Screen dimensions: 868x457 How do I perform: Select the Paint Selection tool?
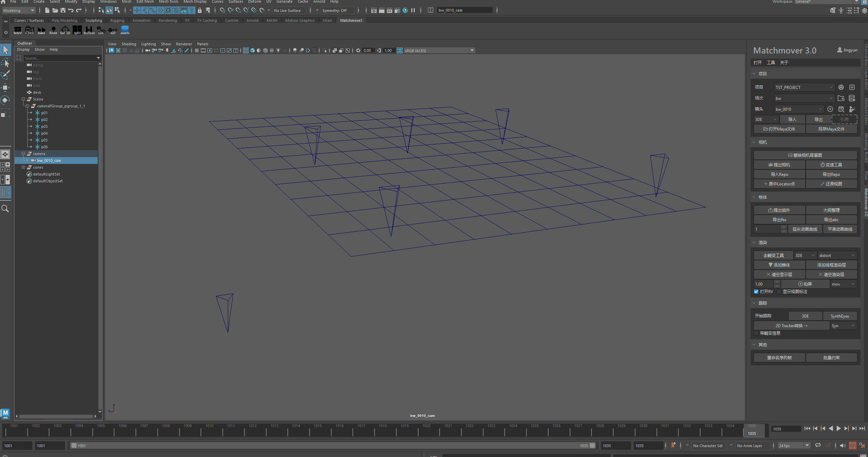(x=5, y=75)
